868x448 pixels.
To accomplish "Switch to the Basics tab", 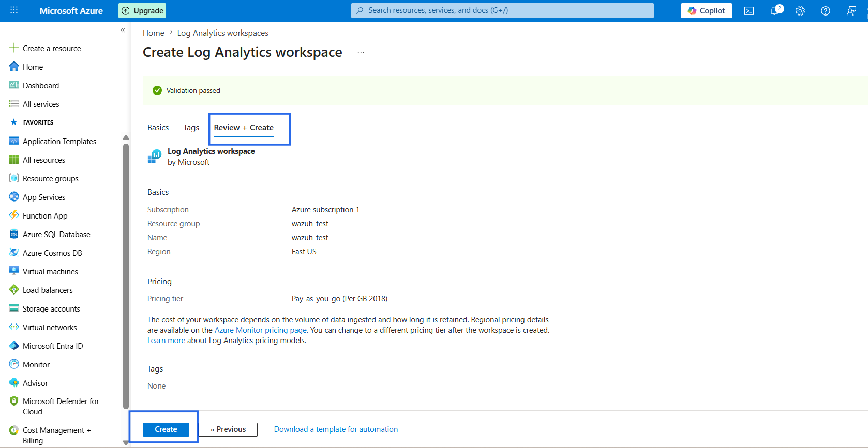I will point(158,128).
